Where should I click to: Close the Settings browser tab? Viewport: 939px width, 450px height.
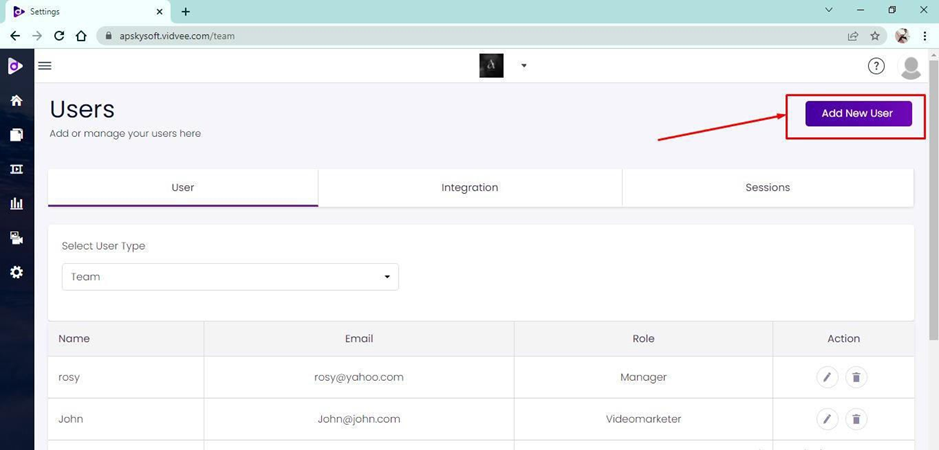click(x=159, y=11)
